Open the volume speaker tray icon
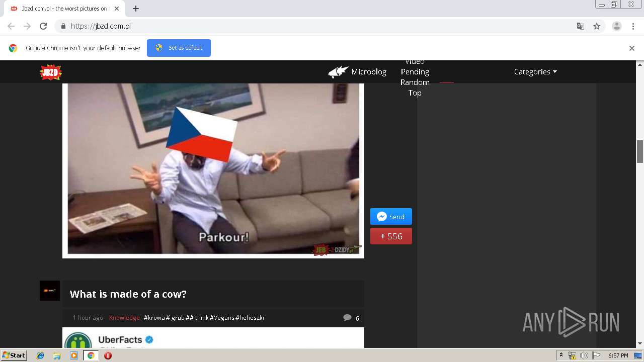 [584, 355]
